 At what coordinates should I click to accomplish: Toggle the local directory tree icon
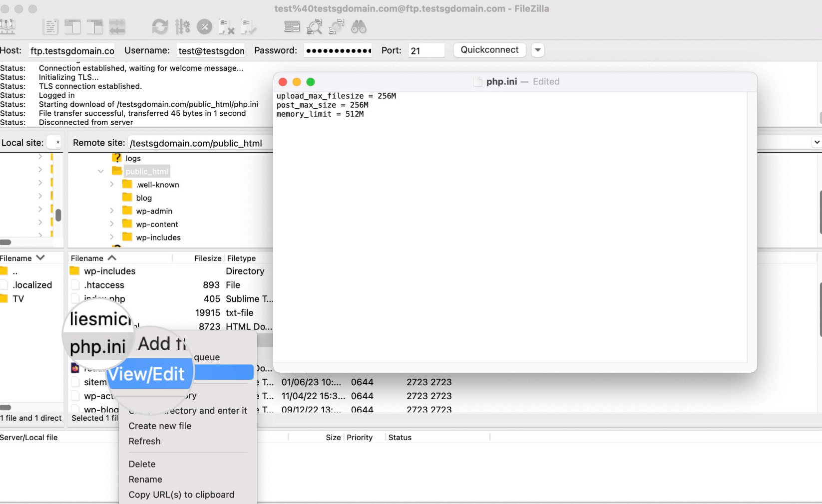point(72,26)
